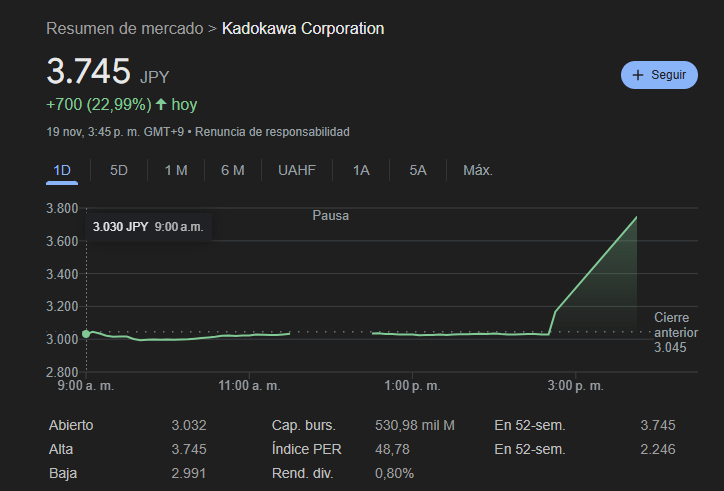Click the 3:00 p. m. axis label
Screen dimensions: 724x491
click(575, 386)
